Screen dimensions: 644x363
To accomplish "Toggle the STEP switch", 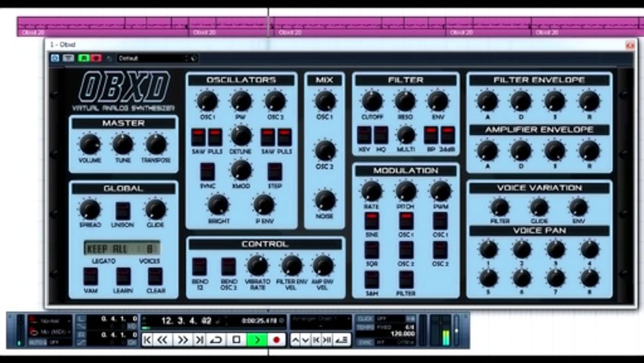I will [x=274, y=171].
